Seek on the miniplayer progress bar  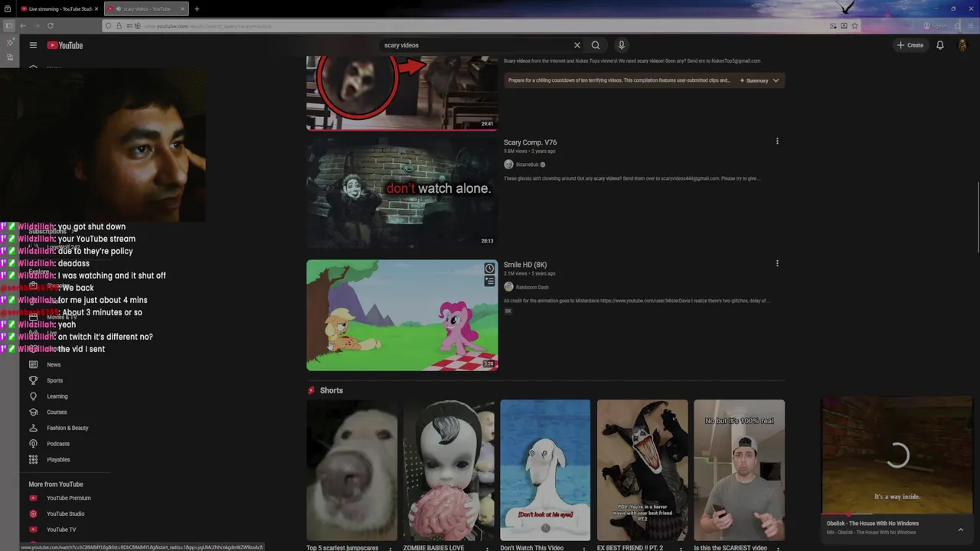897,514
